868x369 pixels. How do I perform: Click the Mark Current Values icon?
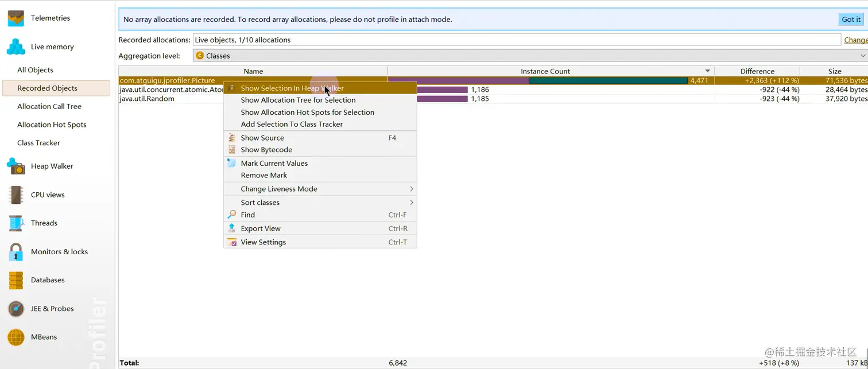232,163
